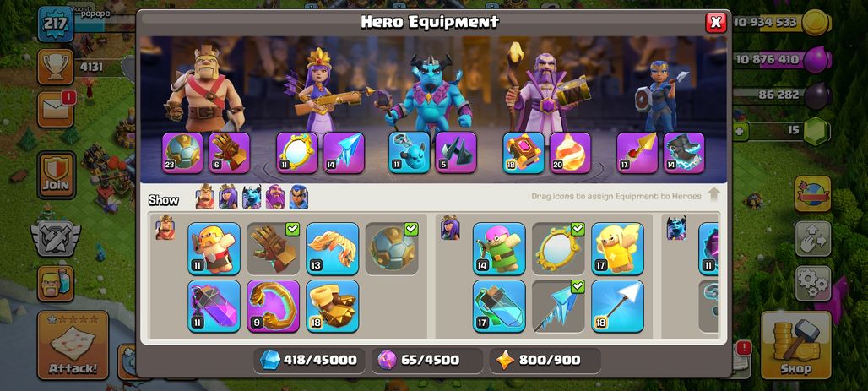868x391 pixels.
Task: Tap the Attack! button
Action: (73, 345)
